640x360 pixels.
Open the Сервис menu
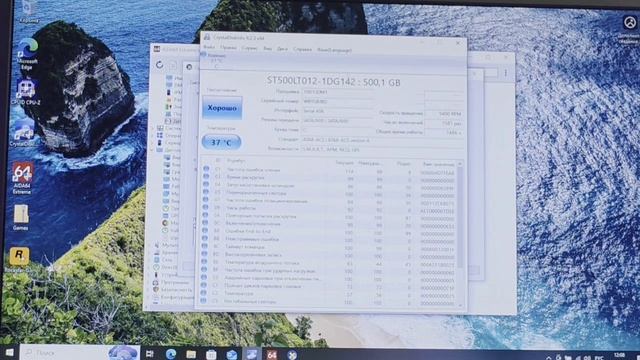(x=249, y=48)
